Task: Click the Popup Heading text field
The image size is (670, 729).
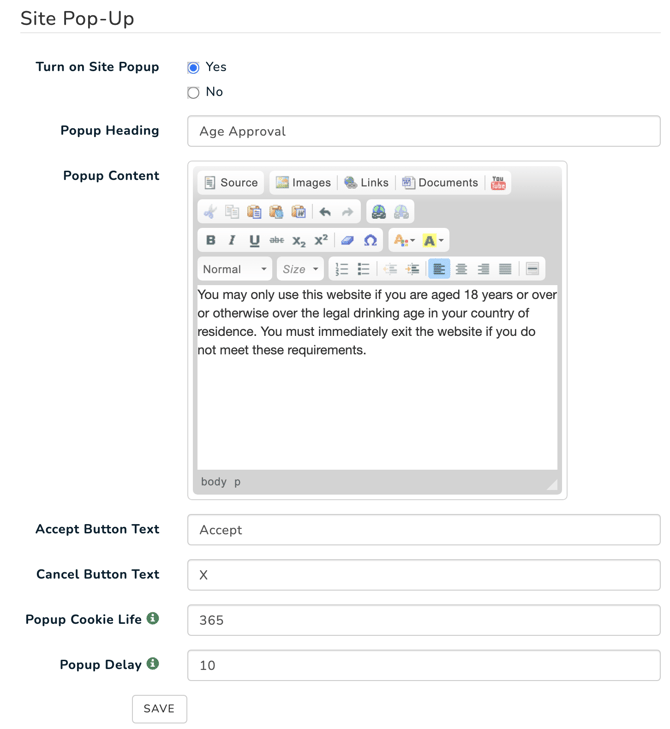Action: pyautogui.click(x=424, y=131)
